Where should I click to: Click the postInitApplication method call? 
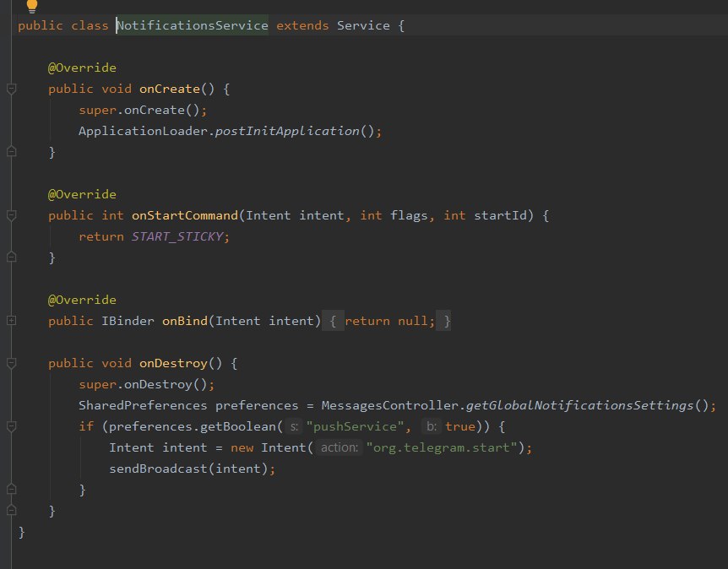pyautogui.click(x=287, y=132)
